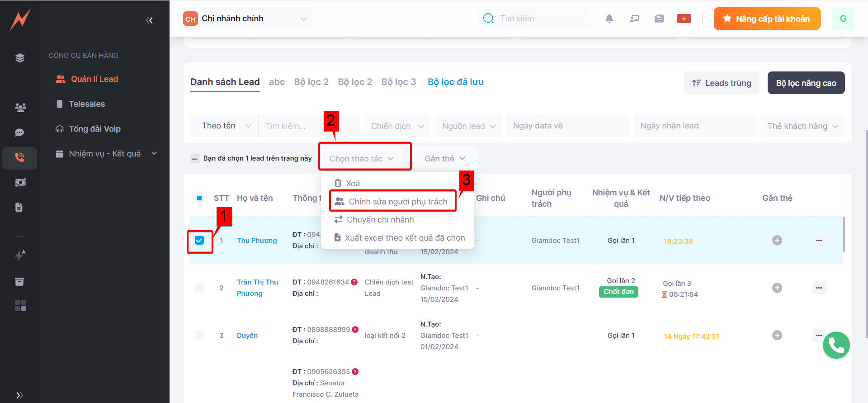The height and width of the screenshot is (403, 868).
Task: Toggle the select all header checkbox
Action: click(199, 198)
